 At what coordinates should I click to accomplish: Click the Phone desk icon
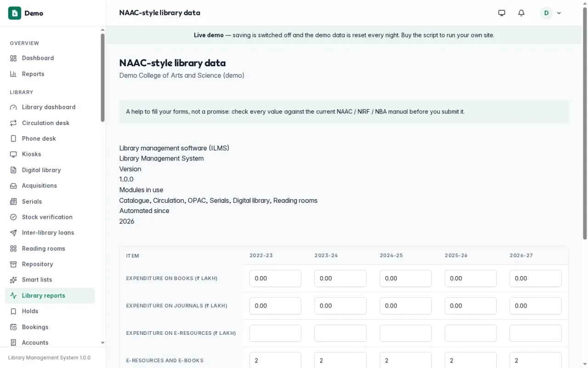click(13, 138)
